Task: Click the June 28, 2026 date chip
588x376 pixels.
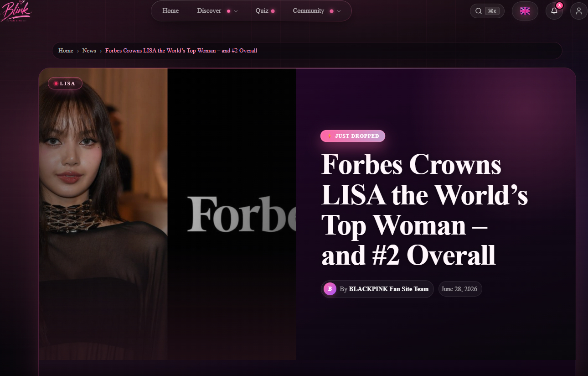Action: click(460, 289)
